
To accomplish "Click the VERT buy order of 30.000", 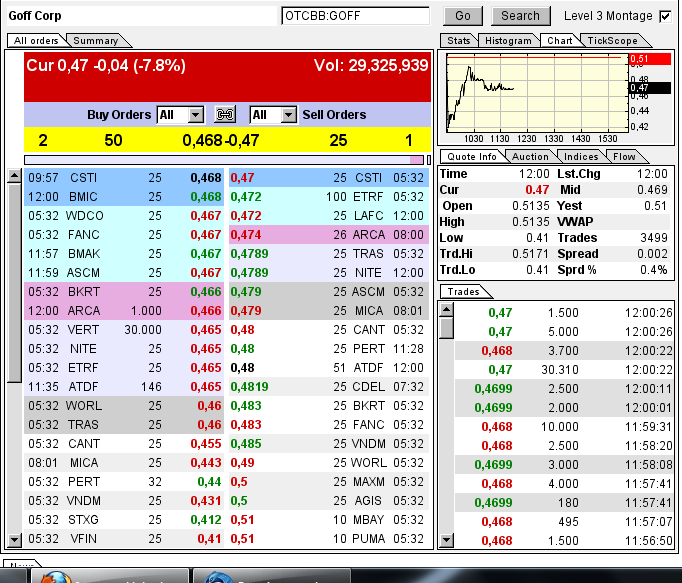I will [124, 330].
